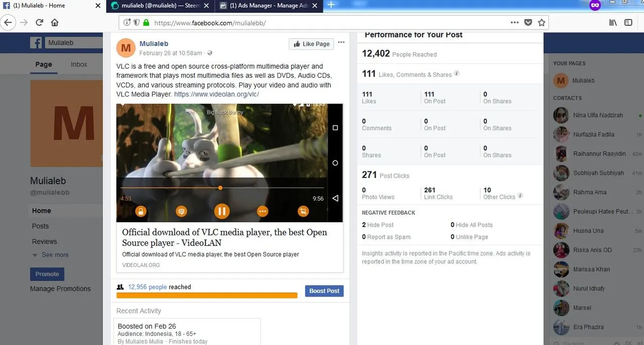Click the info icon beside Other Clicks
Screen dimensions: 644x345
click(x=520, y=196)
